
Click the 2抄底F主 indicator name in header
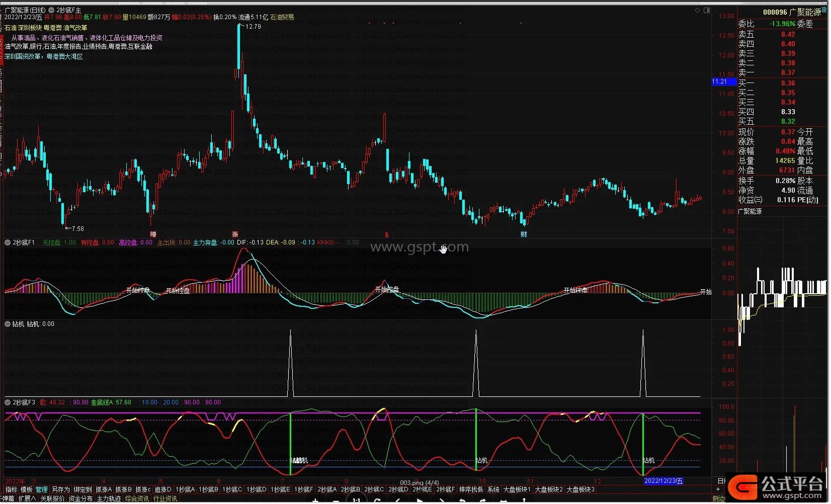(x=69, y=10)
